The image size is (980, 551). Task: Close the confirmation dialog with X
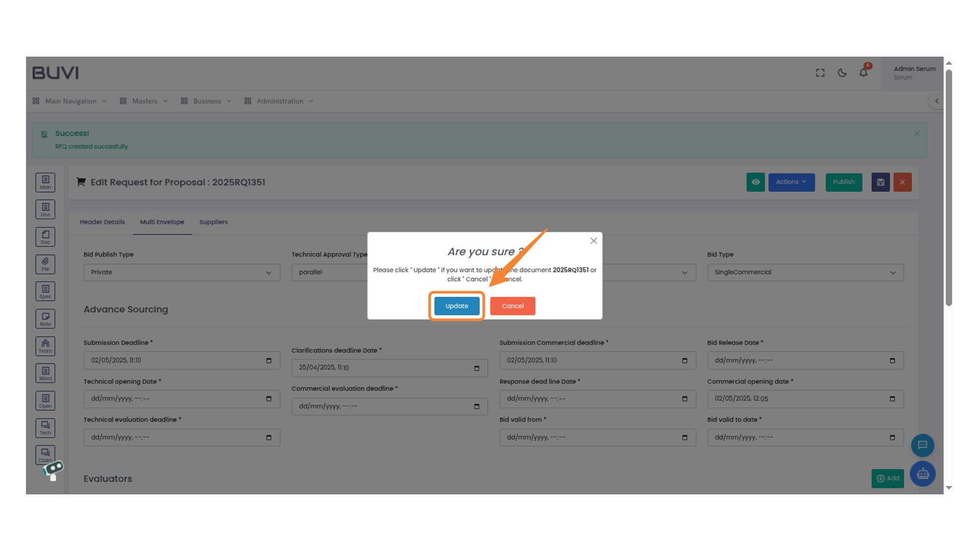click(593, 241)
